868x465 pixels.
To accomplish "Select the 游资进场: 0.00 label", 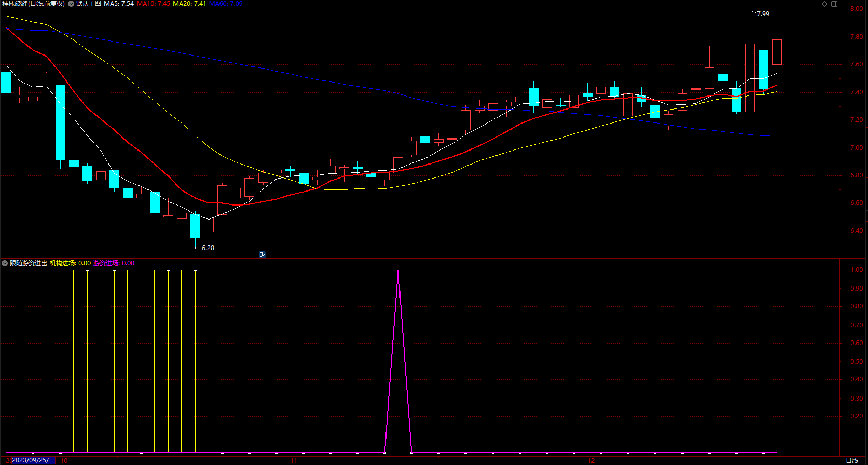I will (x=114, y=263).
